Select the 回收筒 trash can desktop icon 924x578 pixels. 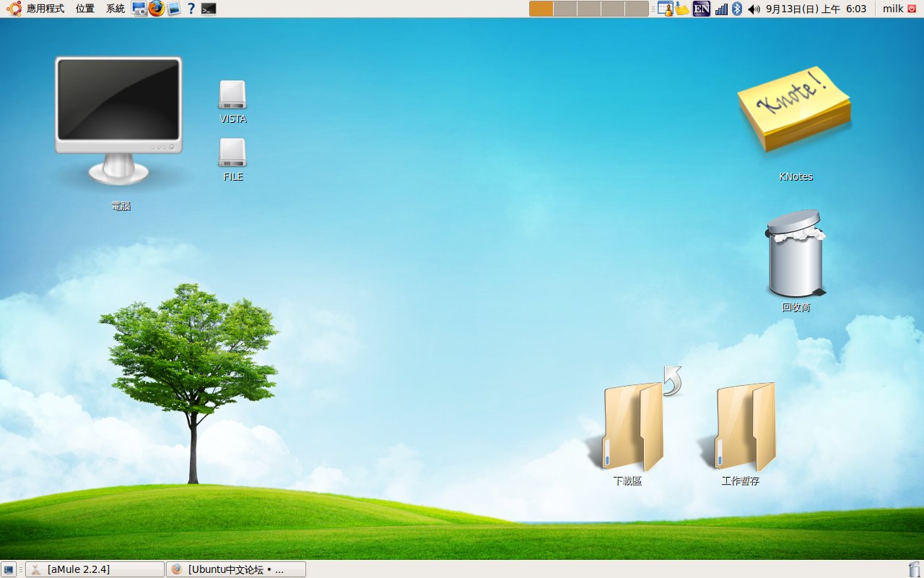point(796,260)
